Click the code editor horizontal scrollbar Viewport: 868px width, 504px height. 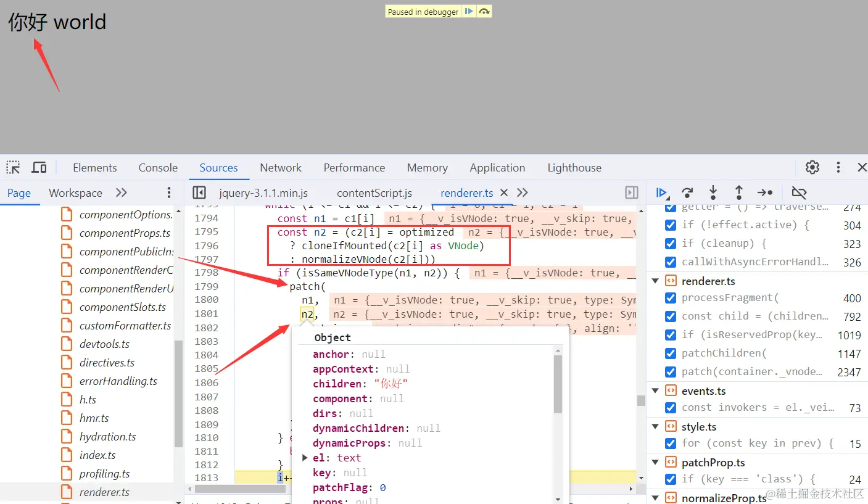pos(240,489)
